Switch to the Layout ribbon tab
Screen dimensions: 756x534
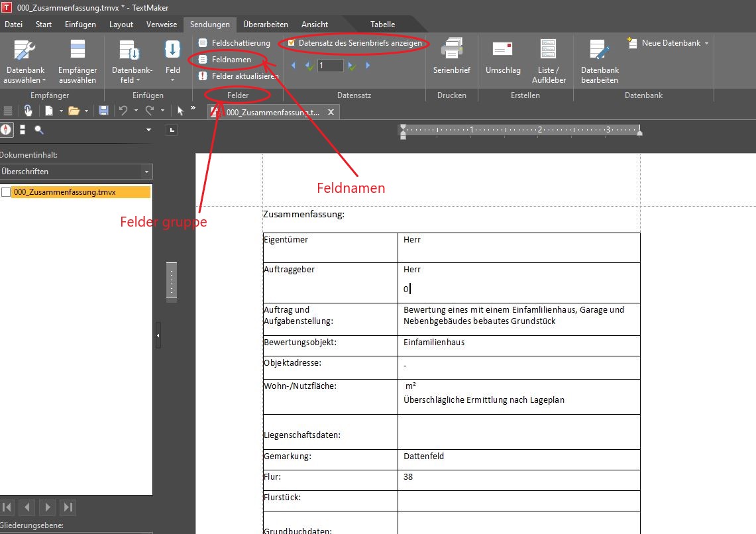[x=121, y=24]
